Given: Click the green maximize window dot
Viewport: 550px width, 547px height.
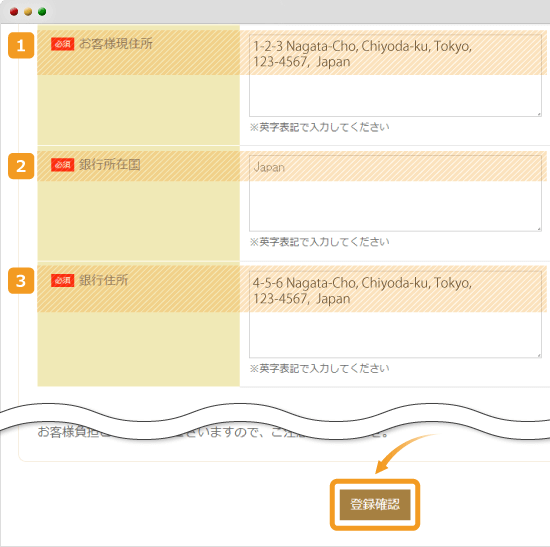Looking at the screenshot, I should (x=42, y=12).
